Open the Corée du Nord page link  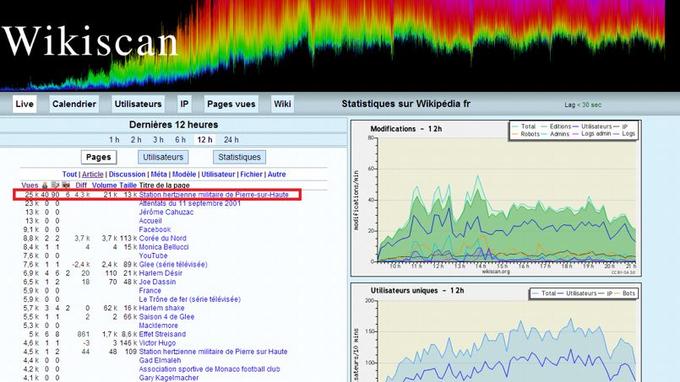pos(163,238)
